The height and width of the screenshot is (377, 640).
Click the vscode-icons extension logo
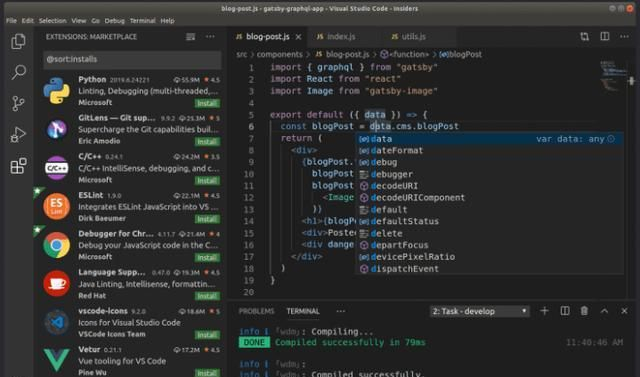point(57,322)
